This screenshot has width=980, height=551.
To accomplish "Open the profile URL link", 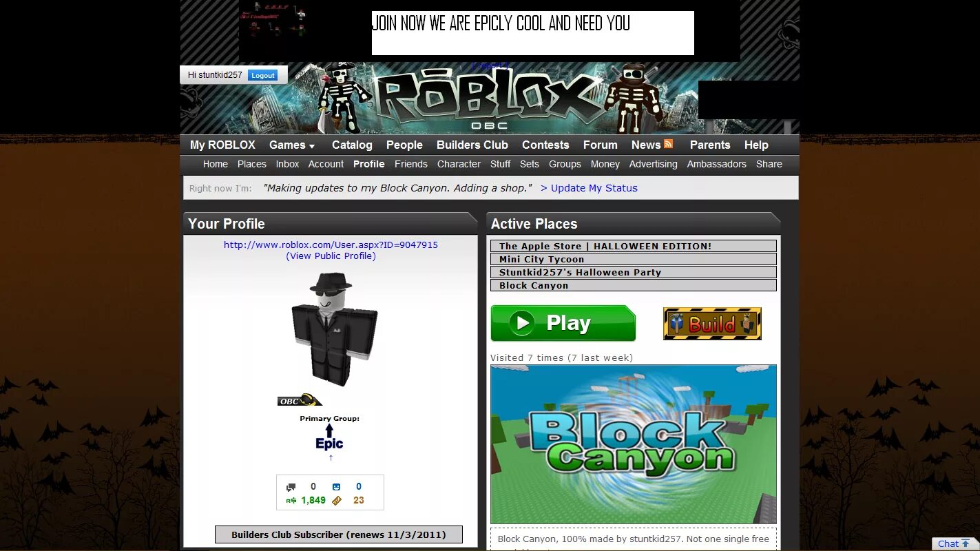I will pos(331,245).
